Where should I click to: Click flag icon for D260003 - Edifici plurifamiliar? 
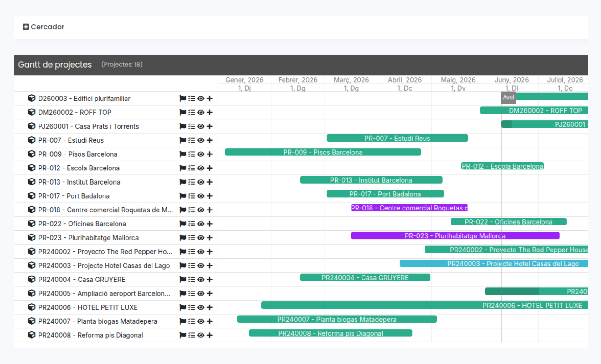click(x=183, y=99)
